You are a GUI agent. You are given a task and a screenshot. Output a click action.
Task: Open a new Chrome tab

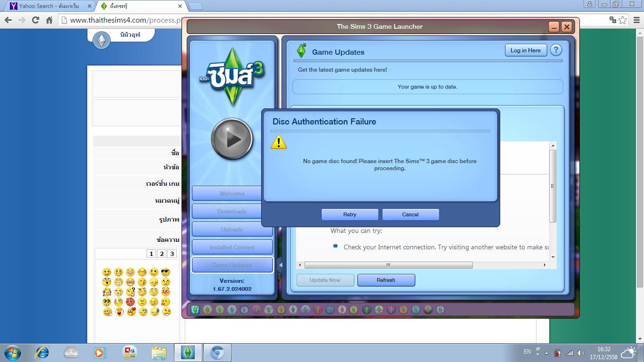point(195,6)
